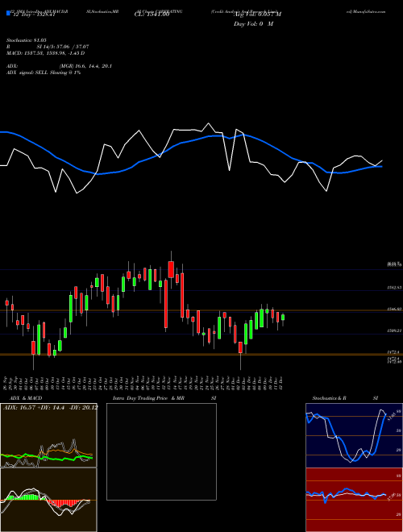The width and height of the screenshot is (403, 532).
Task: Click the "Day Vol: 0 M" label
Action: click(x=253, y=24)
